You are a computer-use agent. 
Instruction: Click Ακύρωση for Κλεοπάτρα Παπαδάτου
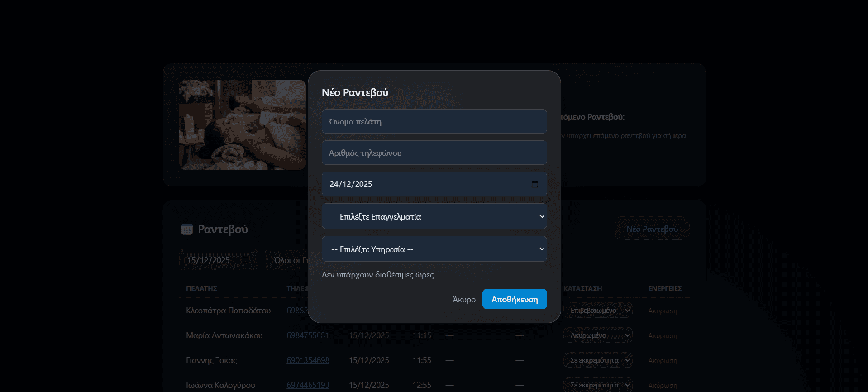(x=663, y=311)
